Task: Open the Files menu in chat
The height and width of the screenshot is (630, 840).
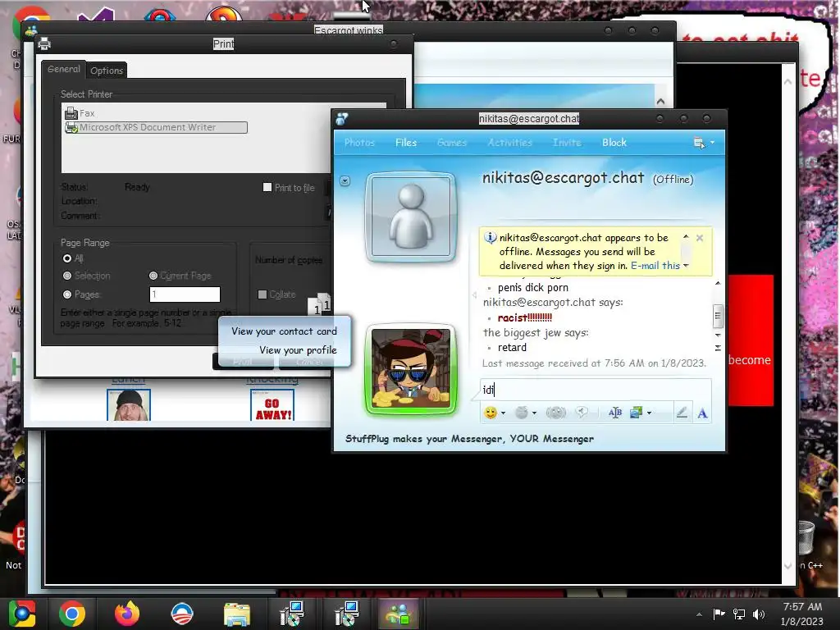Action: click(406, 143)
